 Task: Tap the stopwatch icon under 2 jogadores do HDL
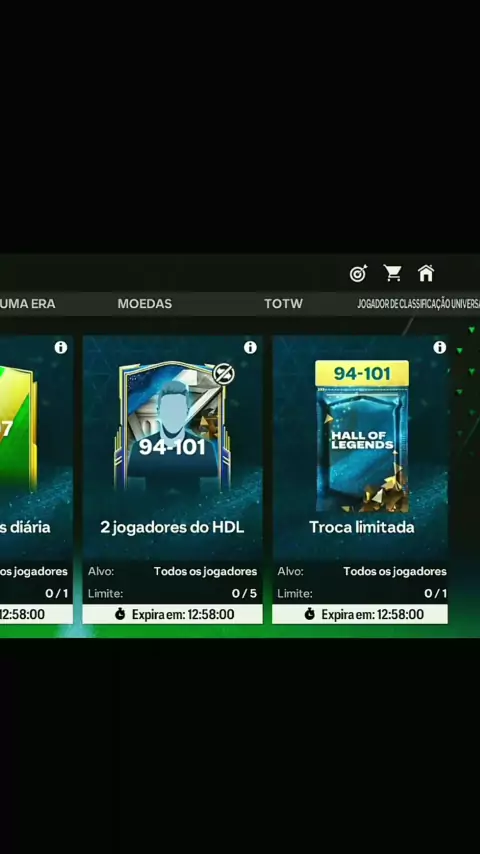point(120,614)
